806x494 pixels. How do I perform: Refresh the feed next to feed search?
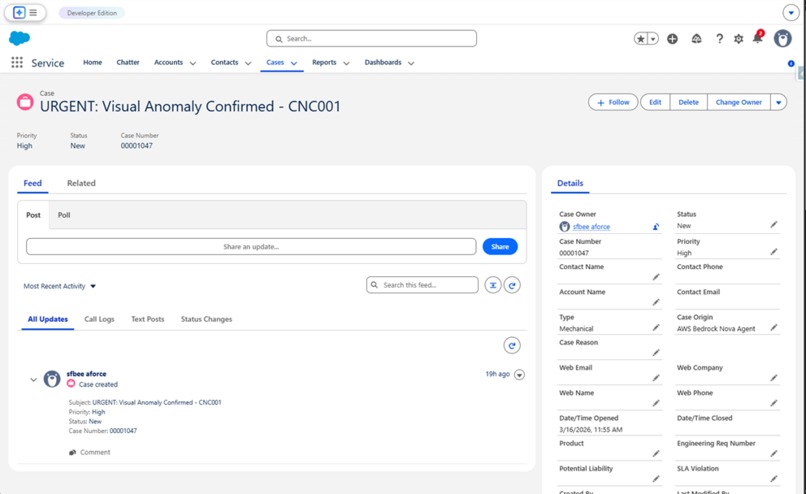pos(512,285)
